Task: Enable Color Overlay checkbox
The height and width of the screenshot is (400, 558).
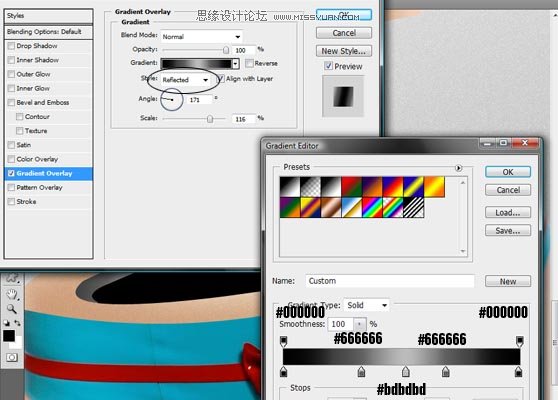Action: [11, 159]
